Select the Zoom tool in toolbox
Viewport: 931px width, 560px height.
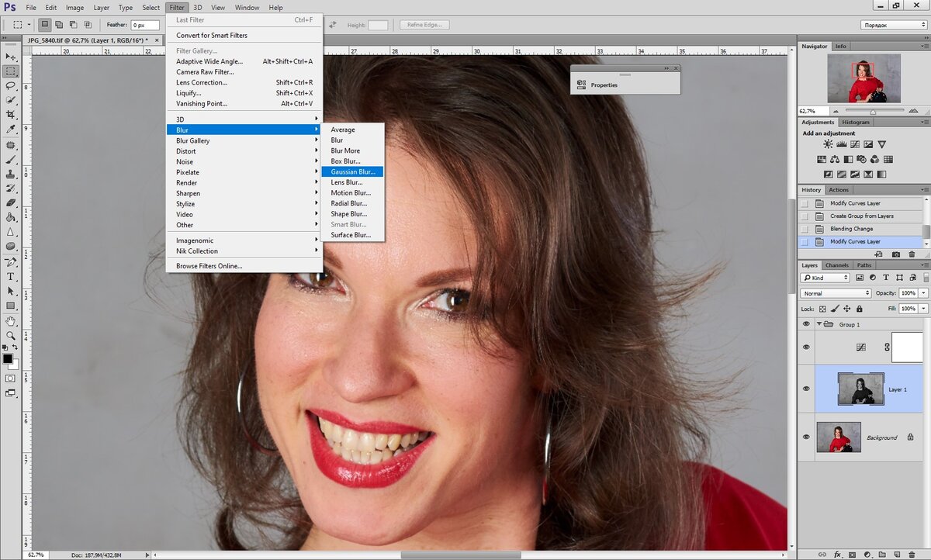[x=11, y=335]
